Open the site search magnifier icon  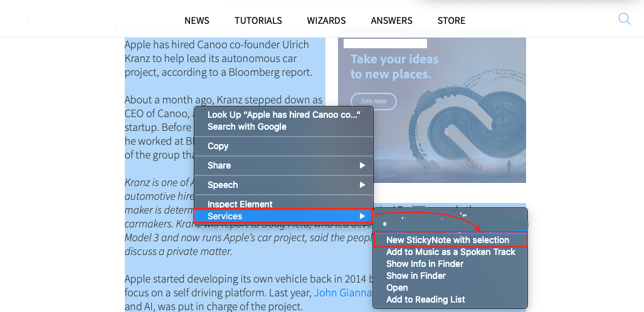[x=625, y=19]
